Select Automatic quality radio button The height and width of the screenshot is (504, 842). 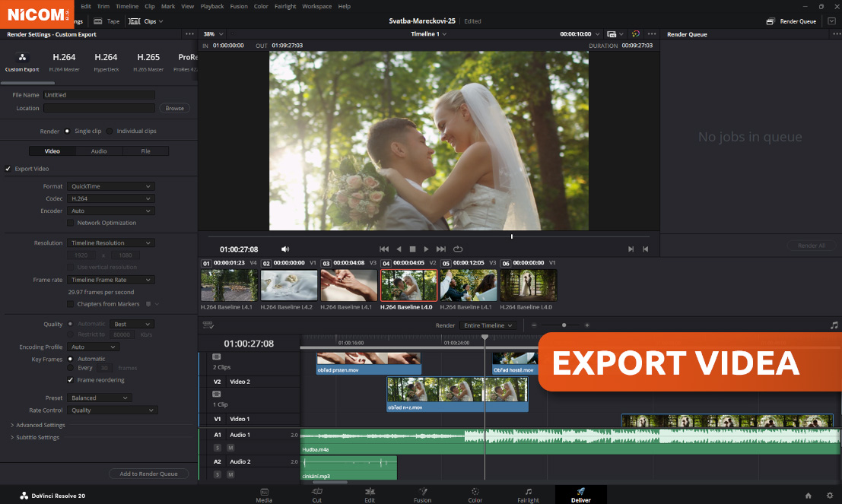point(70,324)
